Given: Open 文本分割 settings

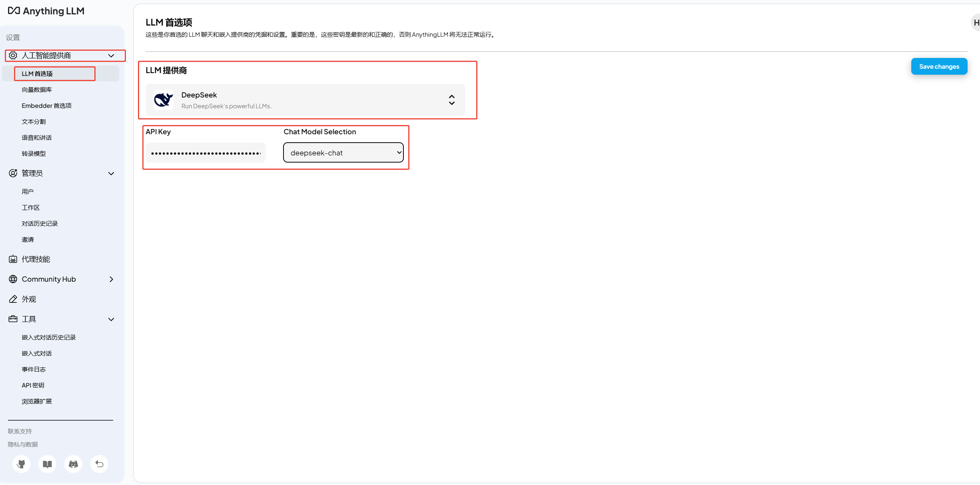Looking at the screenshot, I should click(x=34, y=121).
